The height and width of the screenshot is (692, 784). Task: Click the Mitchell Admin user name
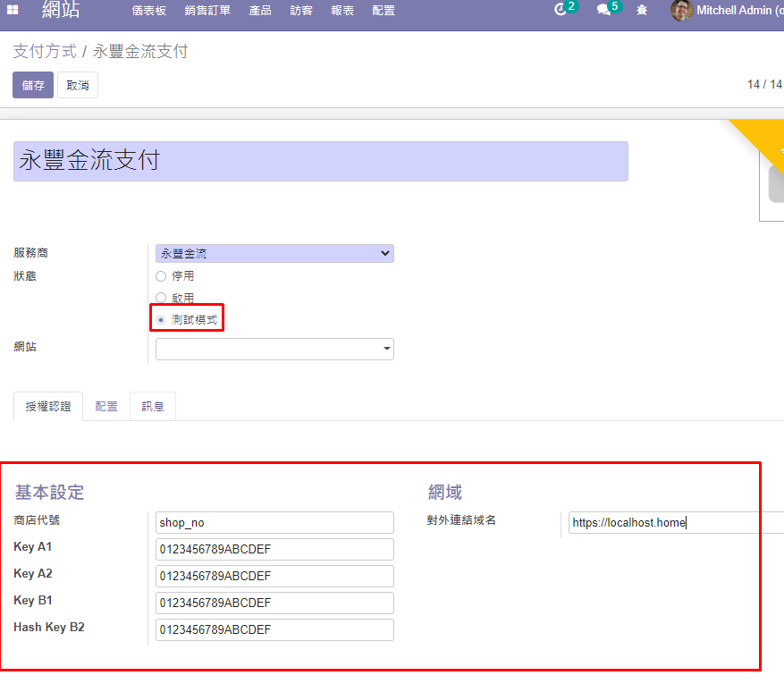click(739, 10)
